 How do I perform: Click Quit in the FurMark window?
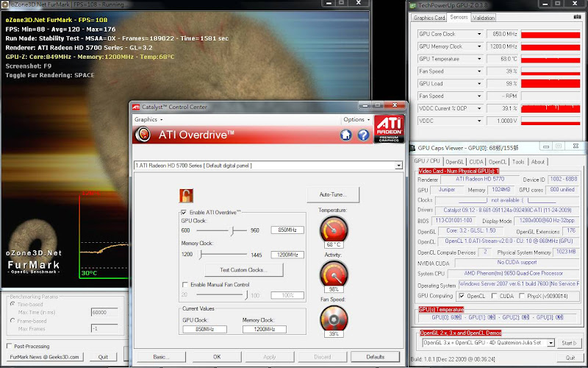(x=103, y=357)
